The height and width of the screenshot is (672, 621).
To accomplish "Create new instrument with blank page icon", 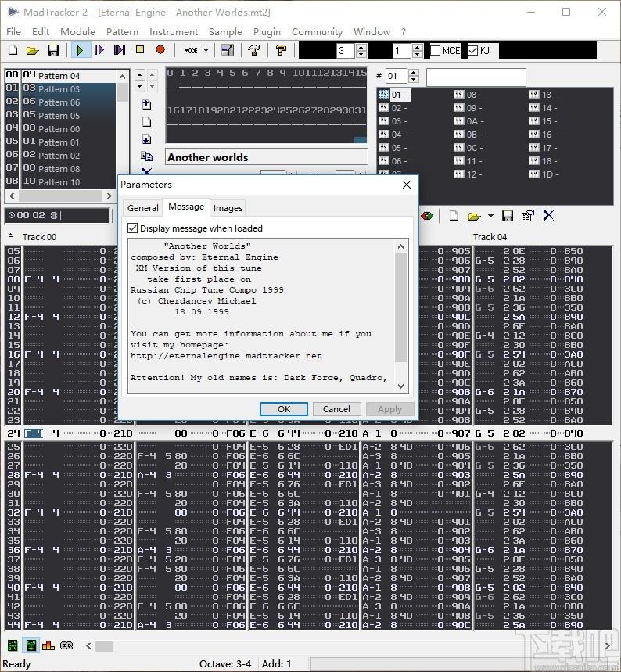I will [x=454, y=216].
